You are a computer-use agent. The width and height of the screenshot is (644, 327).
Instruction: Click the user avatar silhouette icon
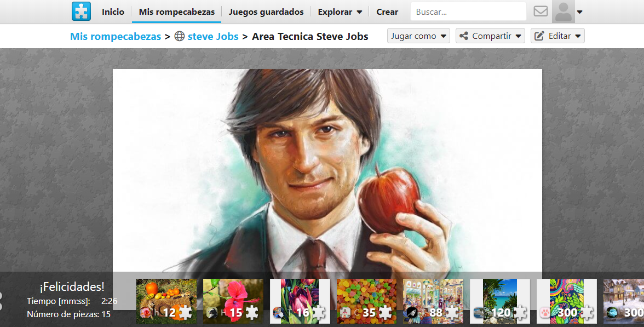(563, 12)
